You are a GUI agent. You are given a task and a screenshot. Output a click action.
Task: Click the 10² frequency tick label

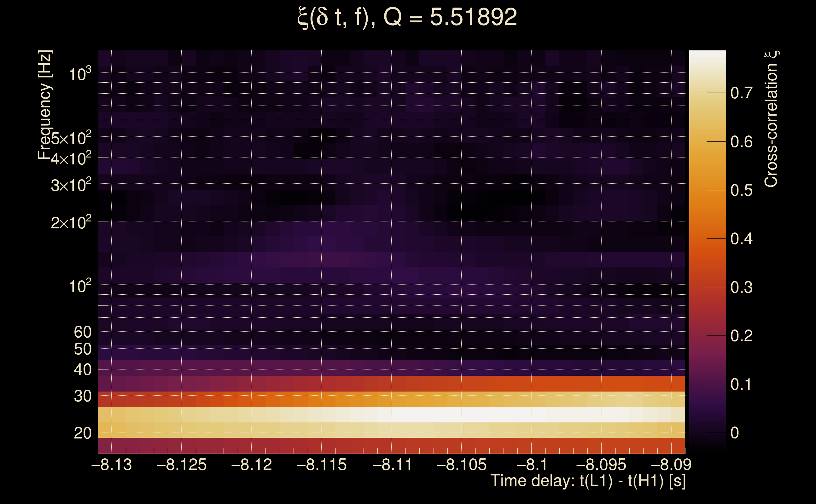pyautogui.click(x=79, y=286)
